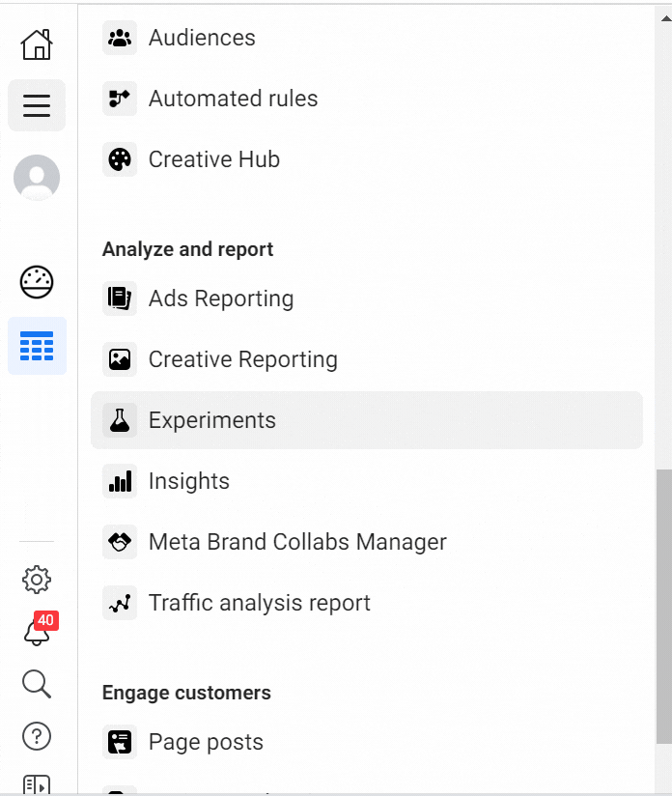Select Automated rules menu item
Viewport: 672px width, 796px height.
[x=233, y=99]
